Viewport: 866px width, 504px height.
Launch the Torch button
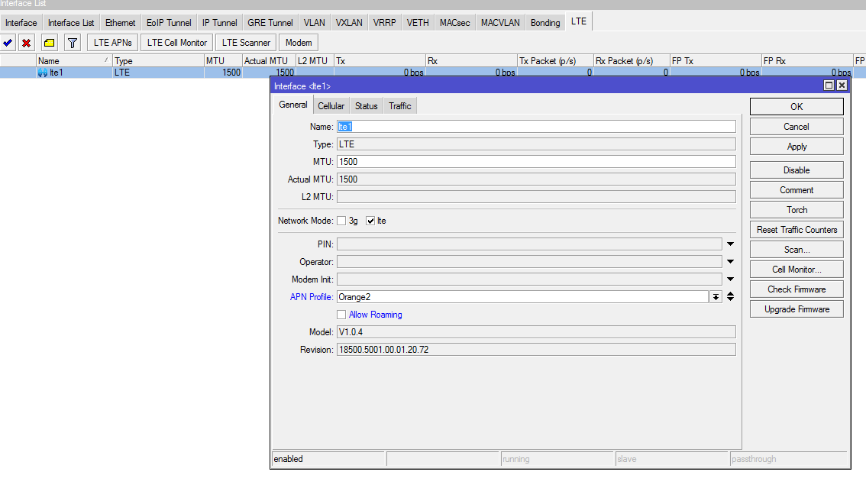[797, 210]
